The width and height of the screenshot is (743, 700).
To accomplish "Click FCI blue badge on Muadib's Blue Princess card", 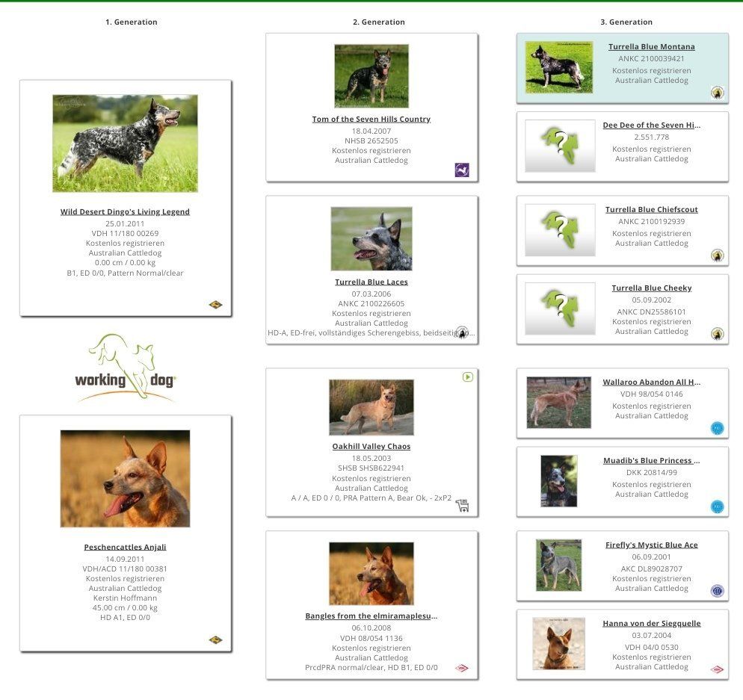I will pyautogui.click(x=718, y=507).
